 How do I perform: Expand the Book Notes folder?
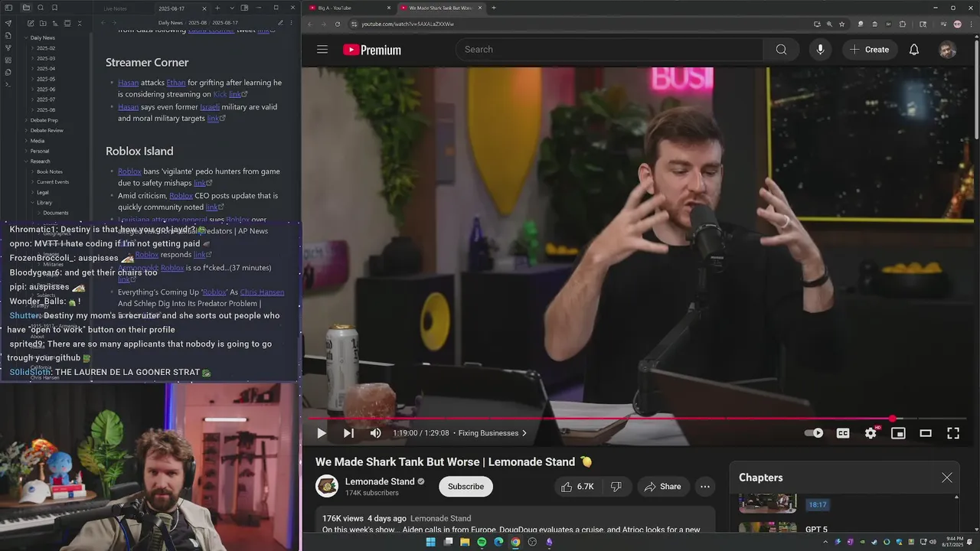coord(49,171)
